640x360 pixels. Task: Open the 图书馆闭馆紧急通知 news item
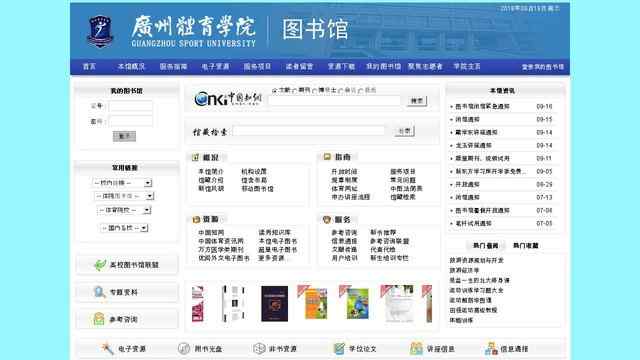(482, 107)
